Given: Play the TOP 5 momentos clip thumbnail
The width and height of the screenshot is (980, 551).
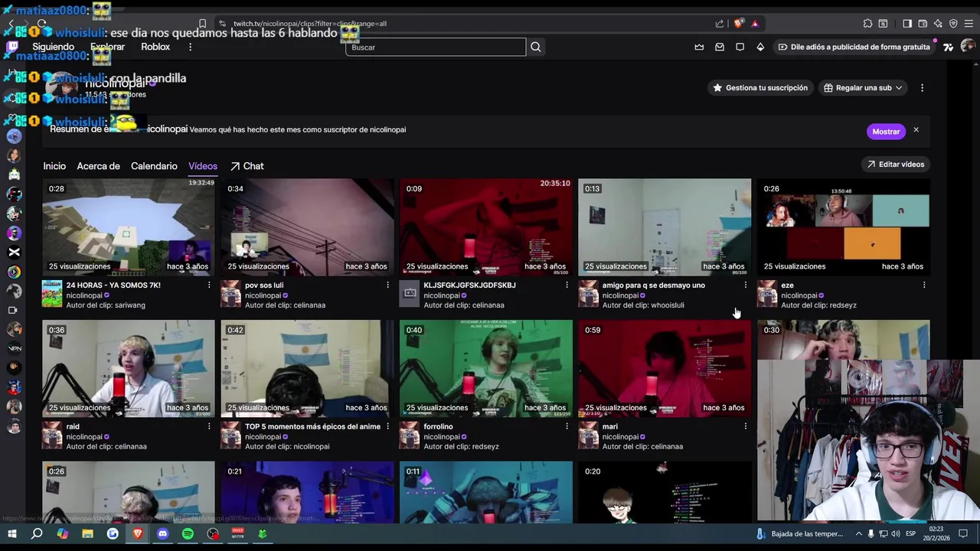Looking at the screenshot, I should click(x=307, y=369).
